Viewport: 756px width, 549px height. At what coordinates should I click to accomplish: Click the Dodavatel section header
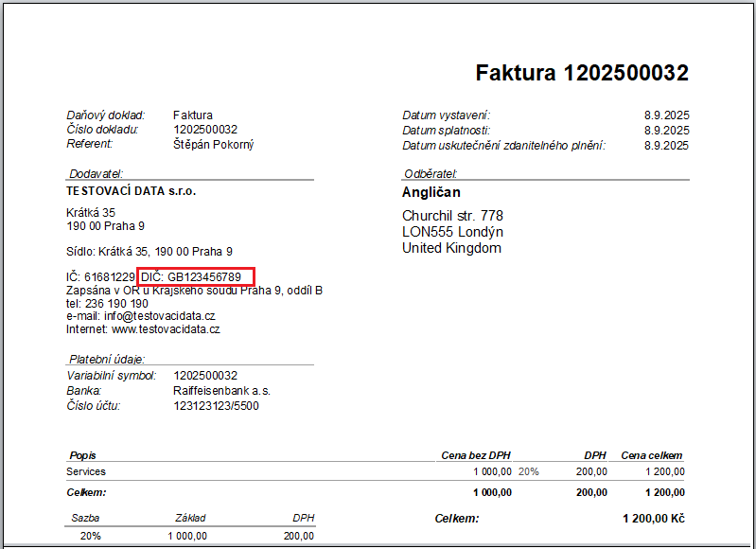pyautogui.click(x=96, y=174)
